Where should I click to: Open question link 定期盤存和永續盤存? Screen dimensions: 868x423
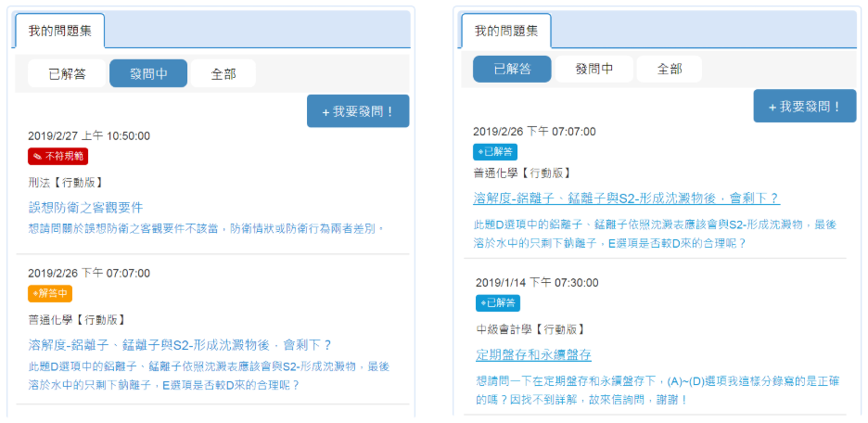[x=533, y=355]
